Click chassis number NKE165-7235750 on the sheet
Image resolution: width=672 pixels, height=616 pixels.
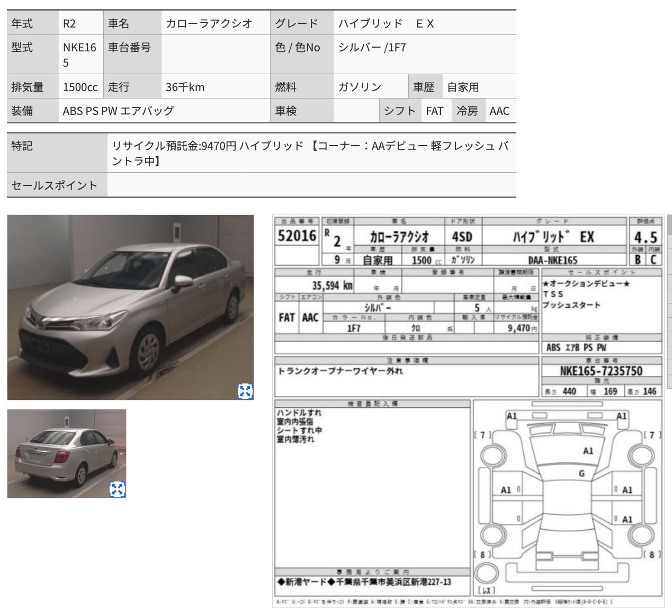pyautogui.click(x=601, y=371)
